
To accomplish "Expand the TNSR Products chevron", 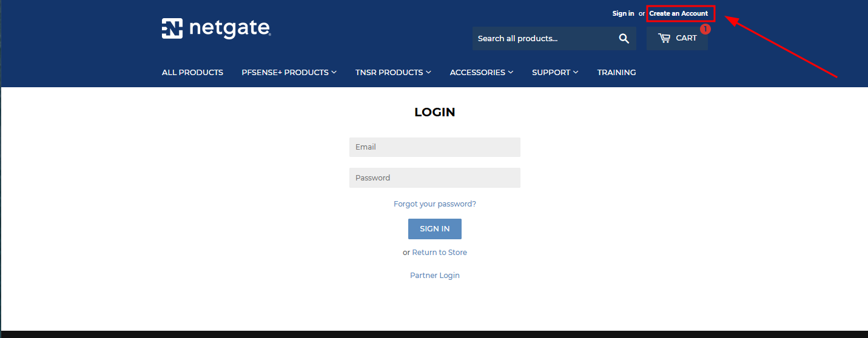I will click(x=428, y=72).
